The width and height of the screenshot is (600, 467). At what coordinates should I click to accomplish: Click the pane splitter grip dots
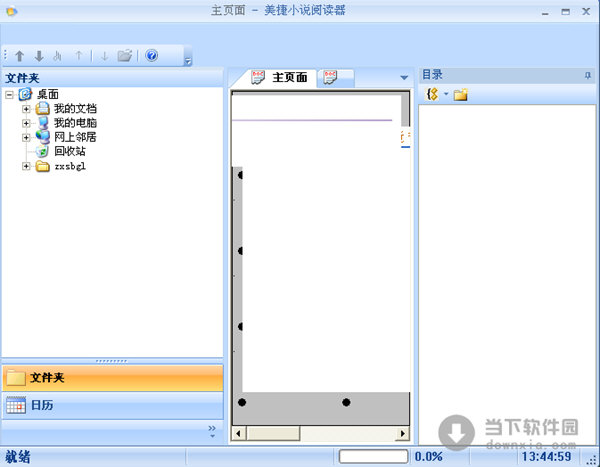(111, 361)
